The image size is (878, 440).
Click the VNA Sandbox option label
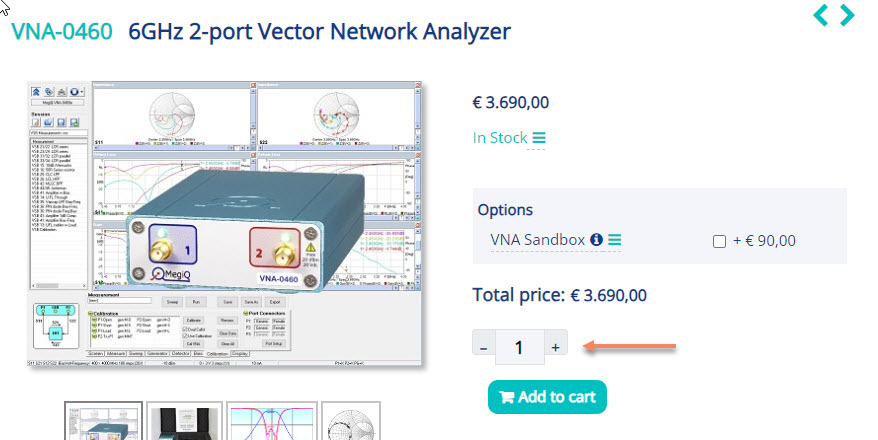[537, 240]
